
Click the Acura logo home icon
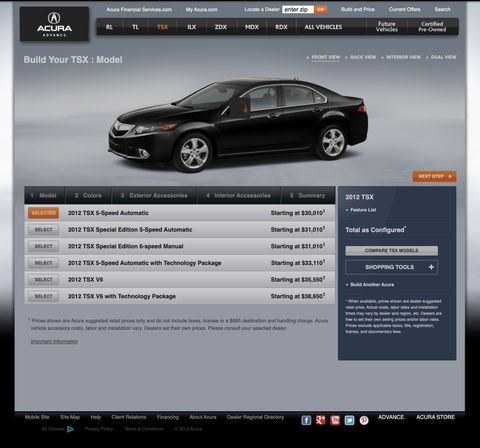tap(54, 24)
